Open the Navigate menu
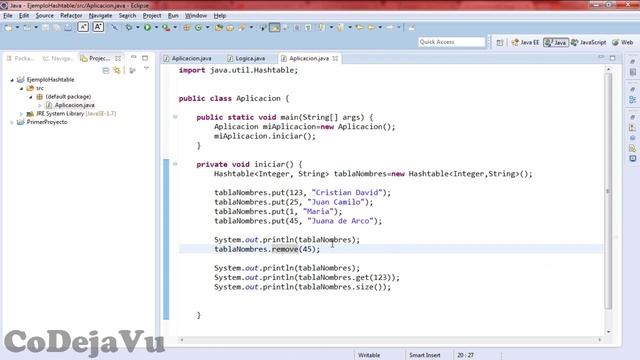 [x=100, y=16]
